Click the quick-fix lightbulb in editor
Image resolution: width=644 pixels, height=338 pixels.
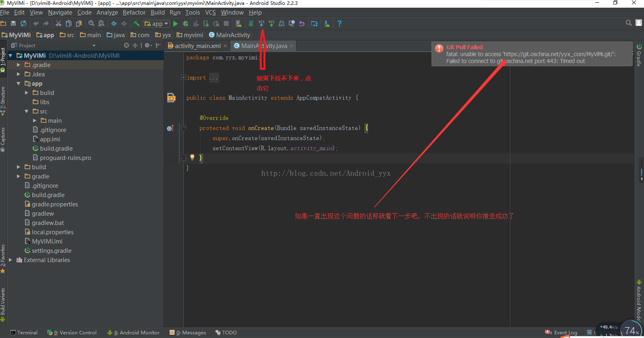pos(192,157)
